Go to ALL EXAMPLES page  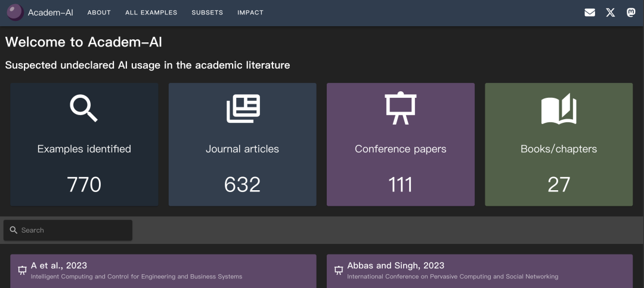click(151, 13)
